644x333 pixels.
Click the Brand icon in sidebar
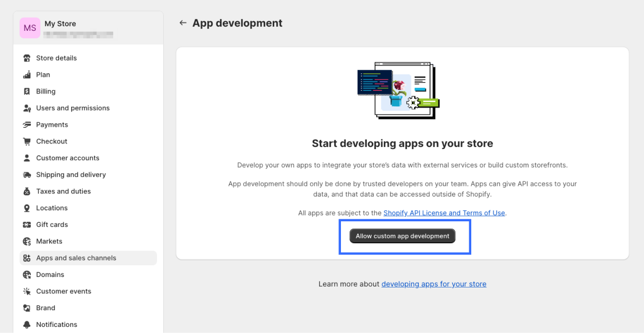(x=27, y=308)
